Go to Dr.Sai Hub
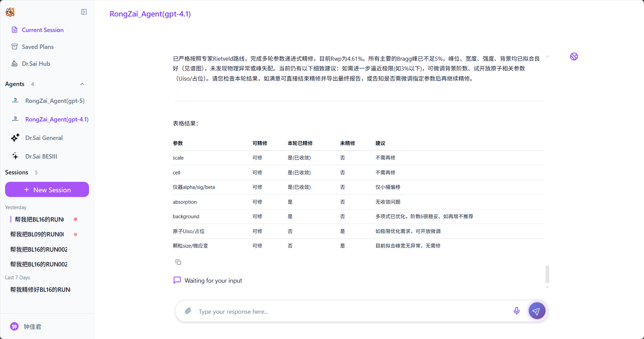The image size is (644, 339). (x=36, y=64)
